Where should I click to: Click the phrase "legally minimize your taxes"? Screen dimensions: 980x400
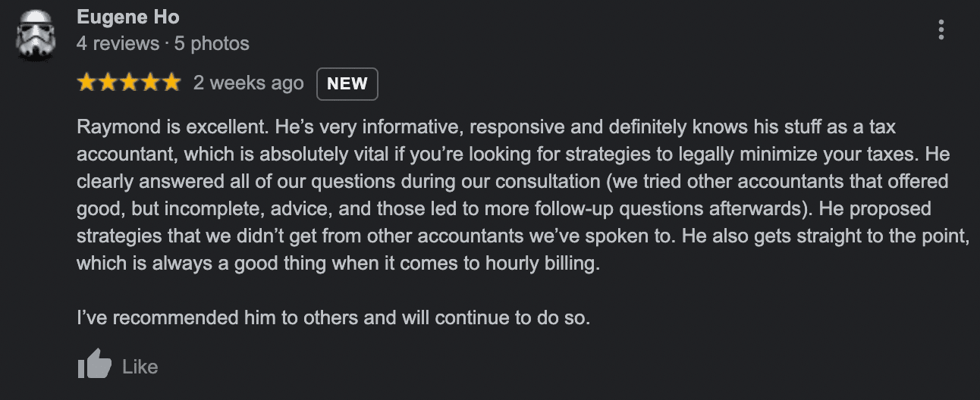pos(780,154)
